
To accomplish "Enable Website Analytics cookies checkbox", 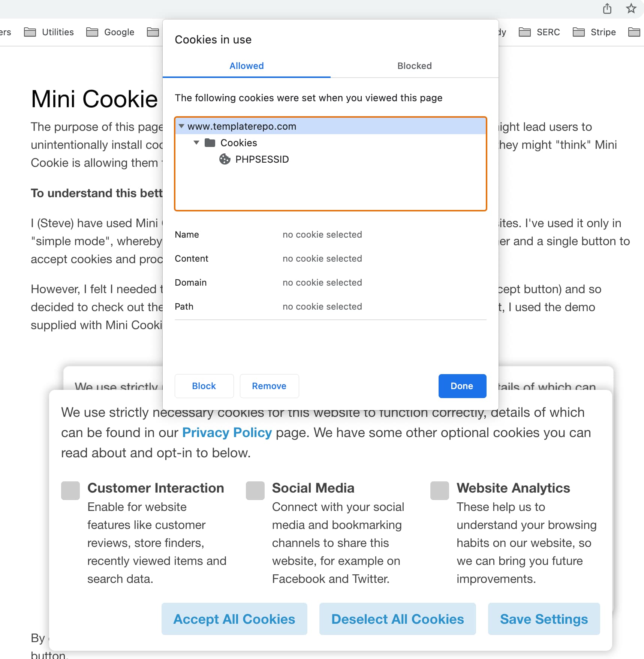I will pos(440,491).
